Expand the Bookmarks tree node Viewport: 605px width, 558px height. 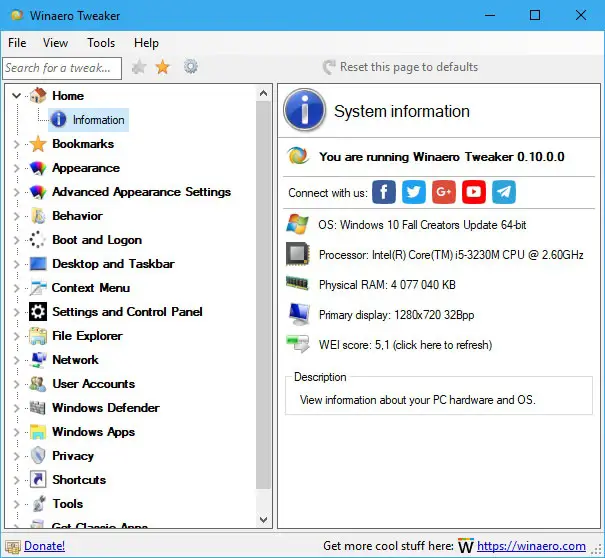pyautogui.click(x=16, y=144)
